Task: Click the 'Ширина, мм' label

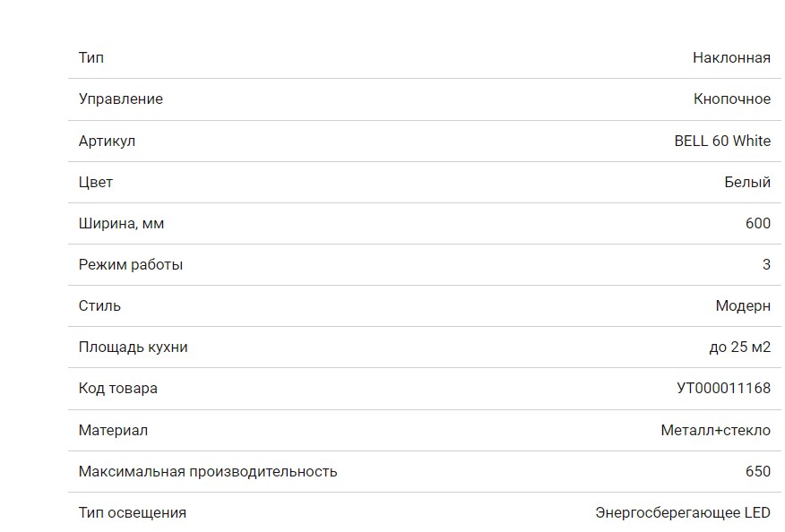Action: coord(121,223)
